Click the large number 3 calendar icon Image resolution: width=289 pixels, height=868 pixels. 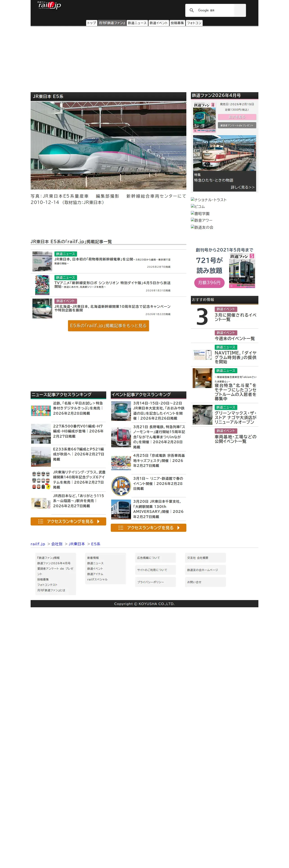coord(202,316)
